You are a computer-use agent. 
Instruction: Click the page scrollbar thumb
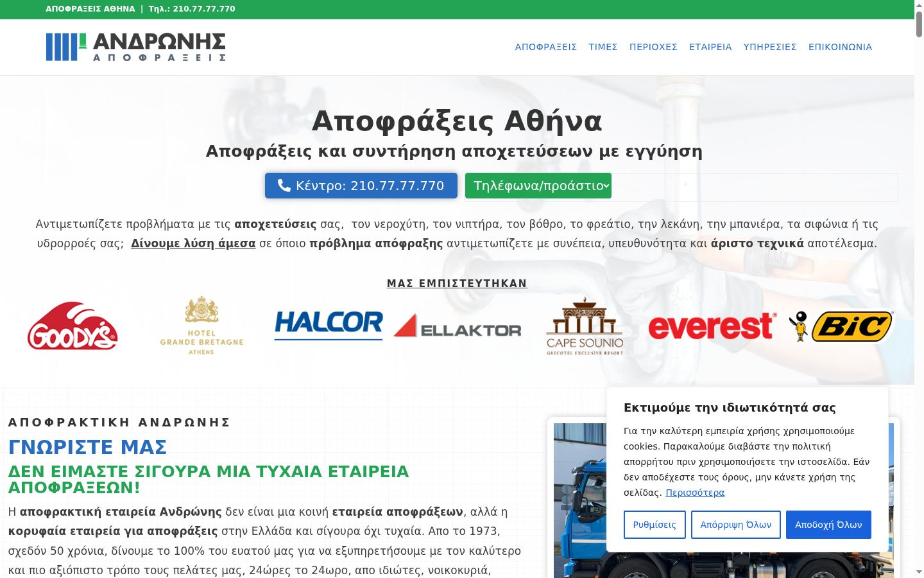919,24
